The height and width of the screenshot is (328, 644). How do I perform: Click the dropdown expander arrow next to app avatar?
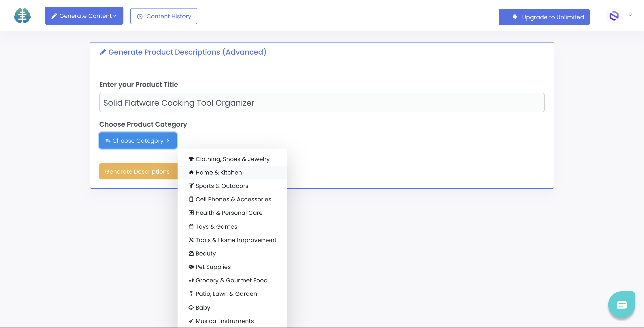click(x=631, y=15)
